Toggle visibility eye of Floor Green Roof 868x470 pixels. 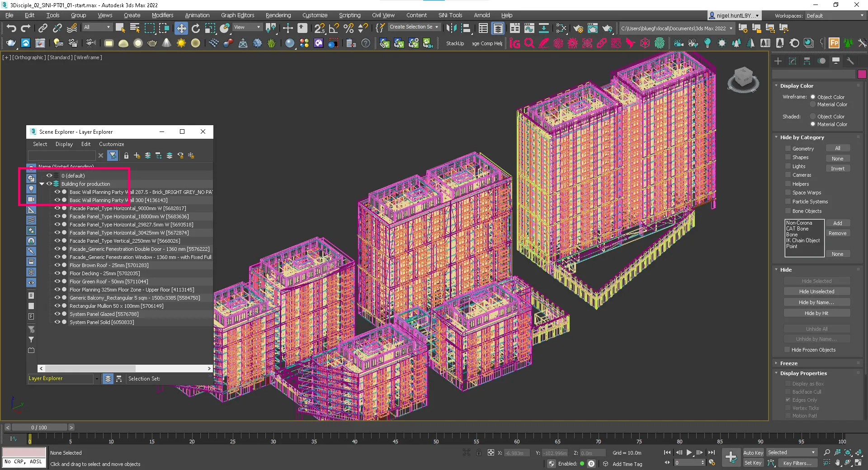57,281
